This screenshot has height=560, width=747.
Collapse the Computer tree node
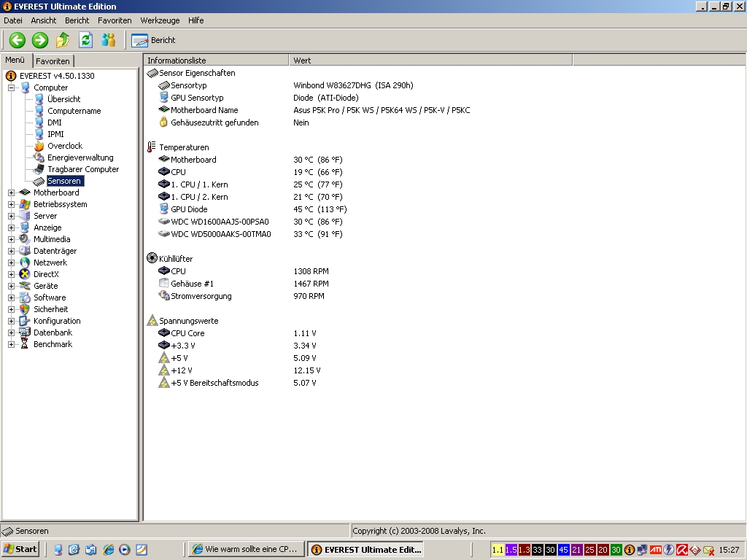point(11,87)
